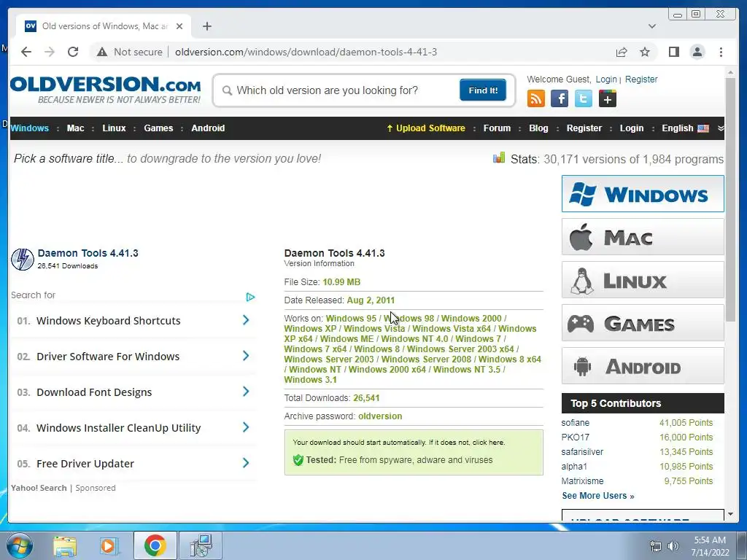Click the scrollbar down arrow

coord(730,514)
